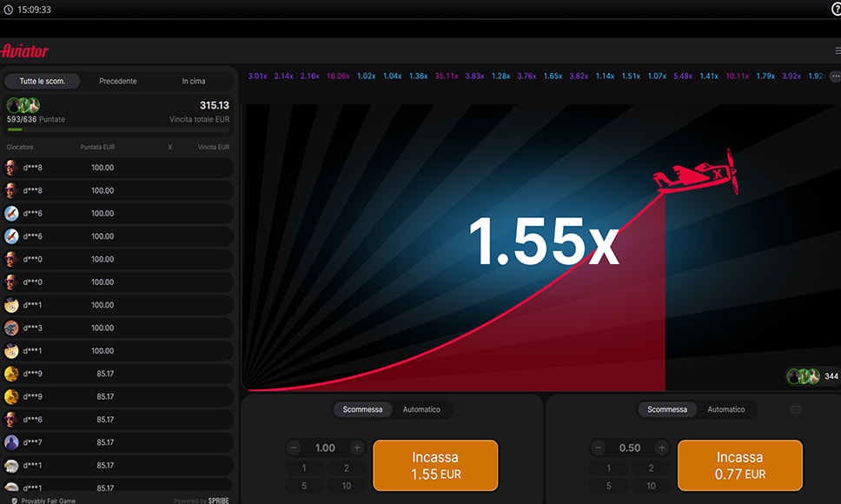Click the green bets progress bar
Viewport: 841px width, 504px height.
point(15,129)
